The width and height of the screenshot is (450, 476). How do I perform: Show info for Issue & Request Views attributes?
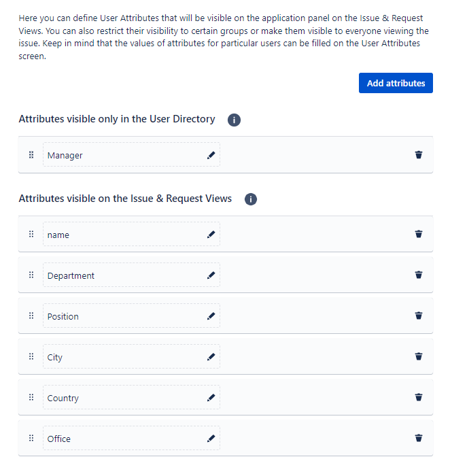coord(250,199)
